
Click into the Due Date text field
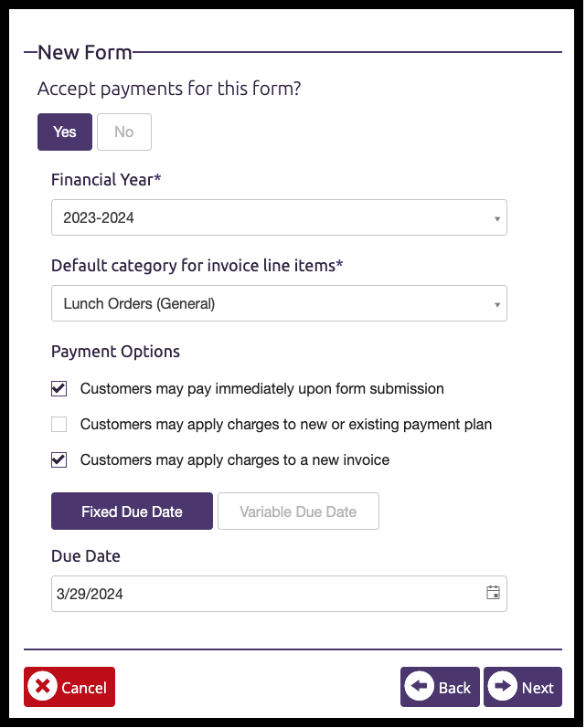tap(265, 594)
